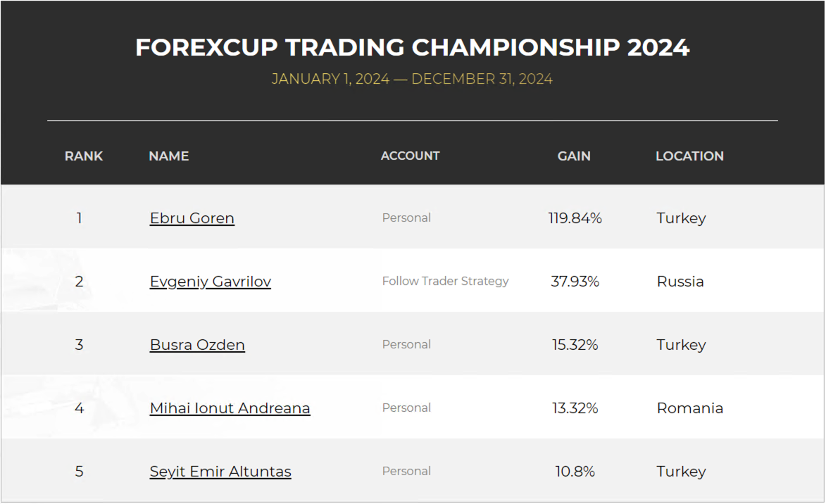Click the January–December 2024 date range
Screen dimensions: 826x504
coord(412,79)
